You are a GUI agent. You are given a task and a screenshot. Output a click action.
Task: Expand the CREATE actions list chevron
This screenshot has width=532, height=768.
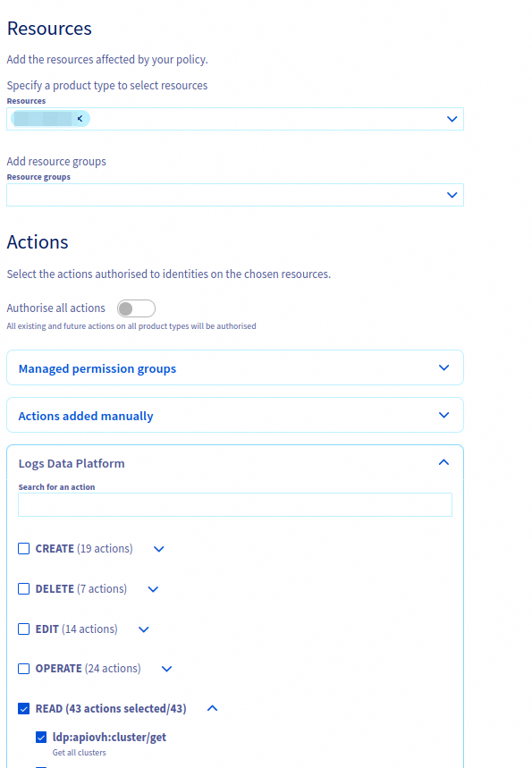pos(158,549)
